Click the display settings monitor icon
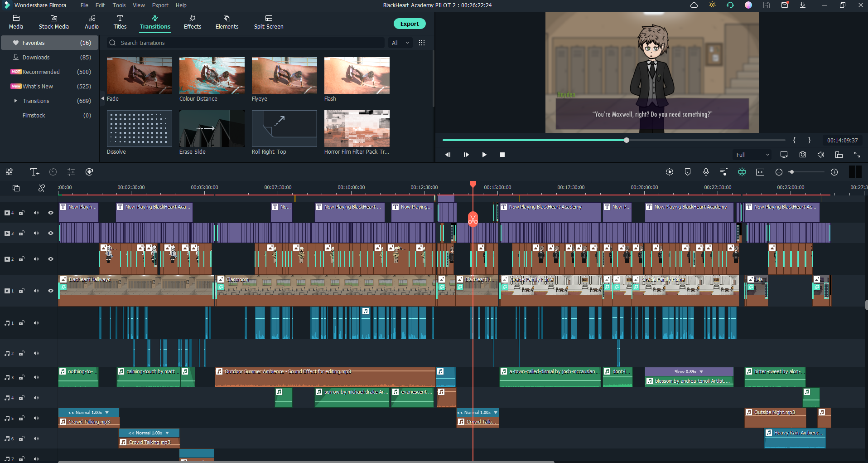The height and width of the screenshot is (463, 868). pos(784,155)
